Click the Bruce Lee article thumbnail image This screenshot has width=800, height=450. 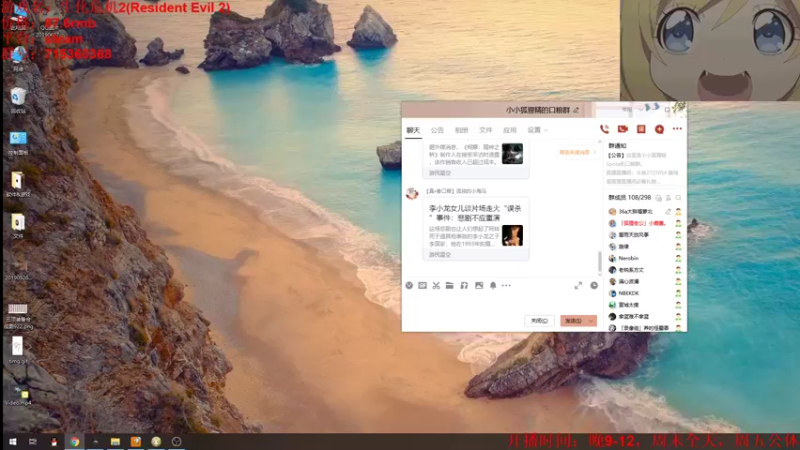point(512,236)
